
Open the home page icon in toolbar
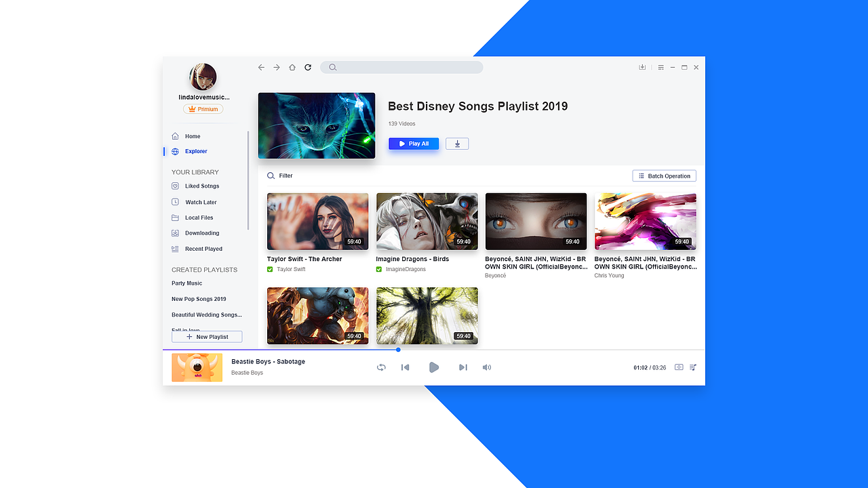[x=292, y=67]
